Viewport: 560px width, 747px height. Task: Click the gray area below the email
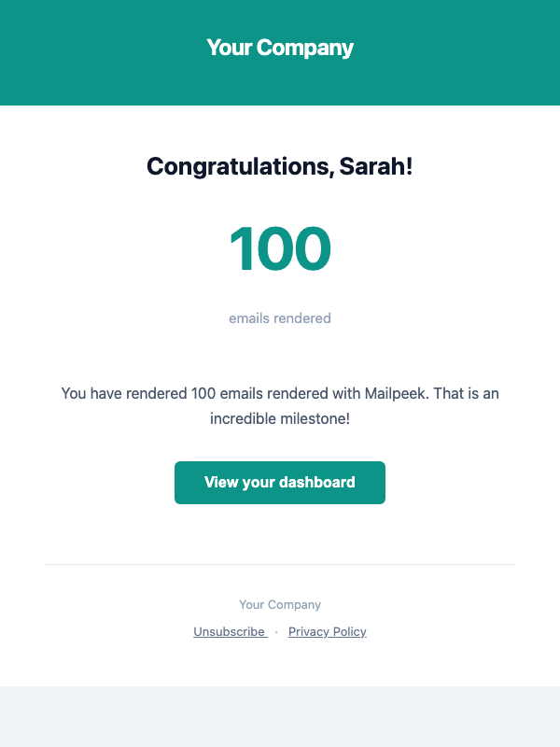pos(280,717)
